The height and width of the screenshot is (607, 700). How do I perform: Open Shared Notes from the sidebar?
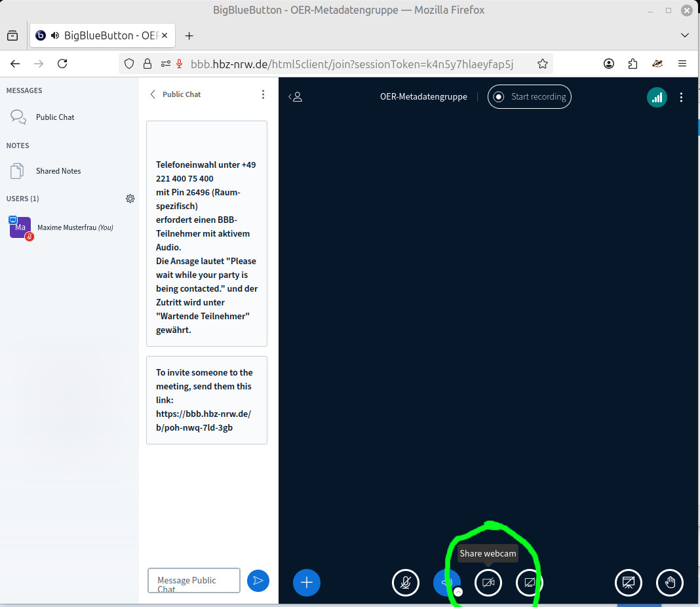click(58, 171)
